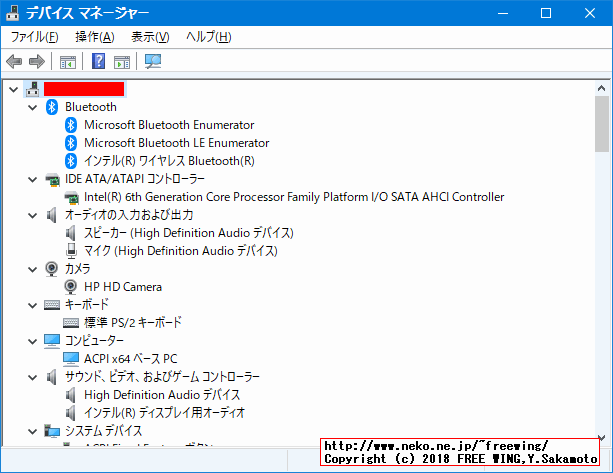Click the サウンド、ビデオ category speaker icon
The height and width of the screenshot is (473, 613).
[x=52, y=377]
